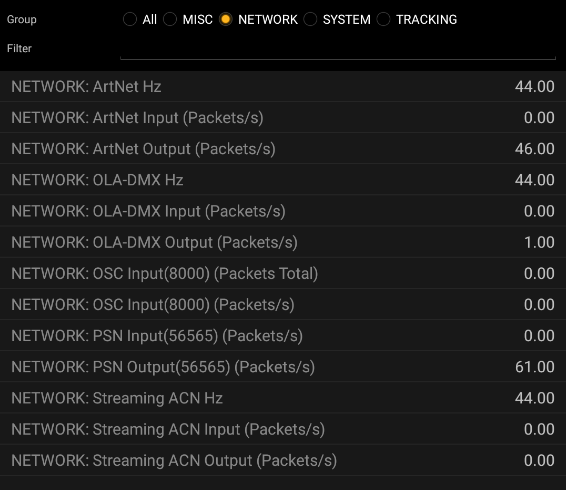
Task: Select the 'PSN Output(56565) (Packets/s)' row
Action: pos(283,367)
